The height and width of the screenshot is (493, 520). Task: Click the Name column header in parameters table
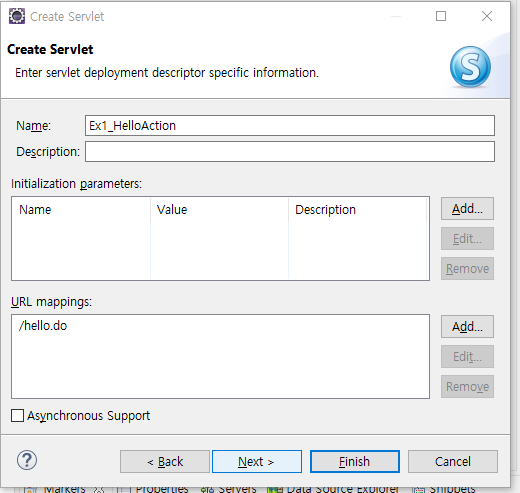click(81, 210)
